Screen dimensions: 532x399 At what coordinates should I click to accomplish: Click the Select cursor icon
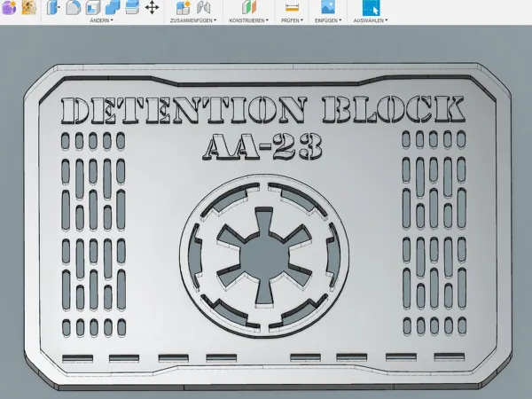tap(371, 7)
